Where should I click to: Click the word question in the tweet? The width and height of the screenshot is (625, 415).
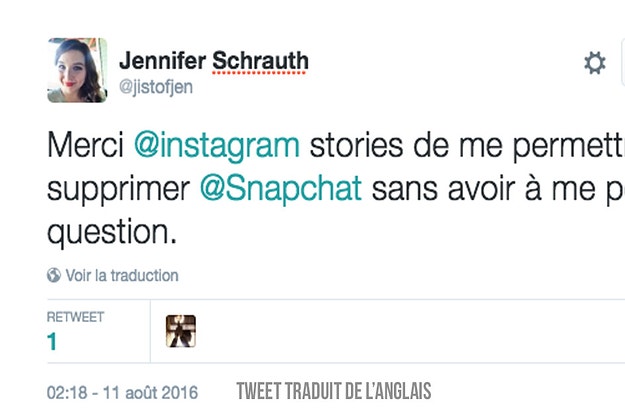click(x=105, y=231)
